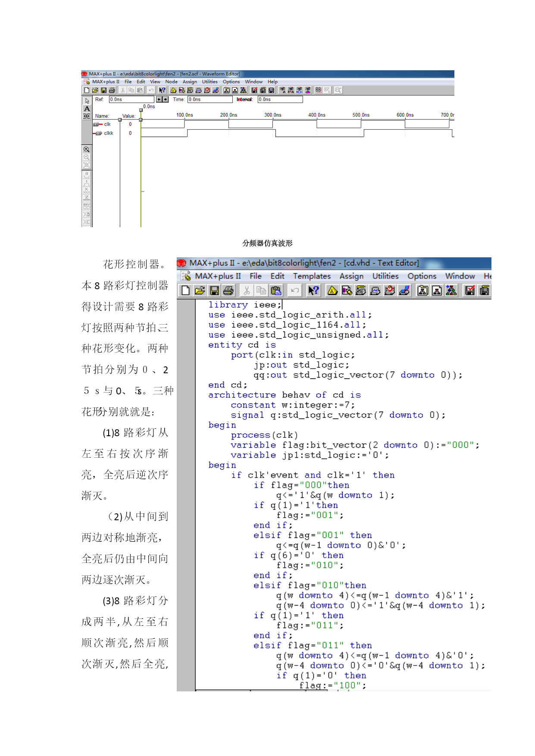Click the second hierarchy project icon in Text Editor toolbar
Image resolution: width=535 pixels, height=756 pixels.
tap(436, 291)
